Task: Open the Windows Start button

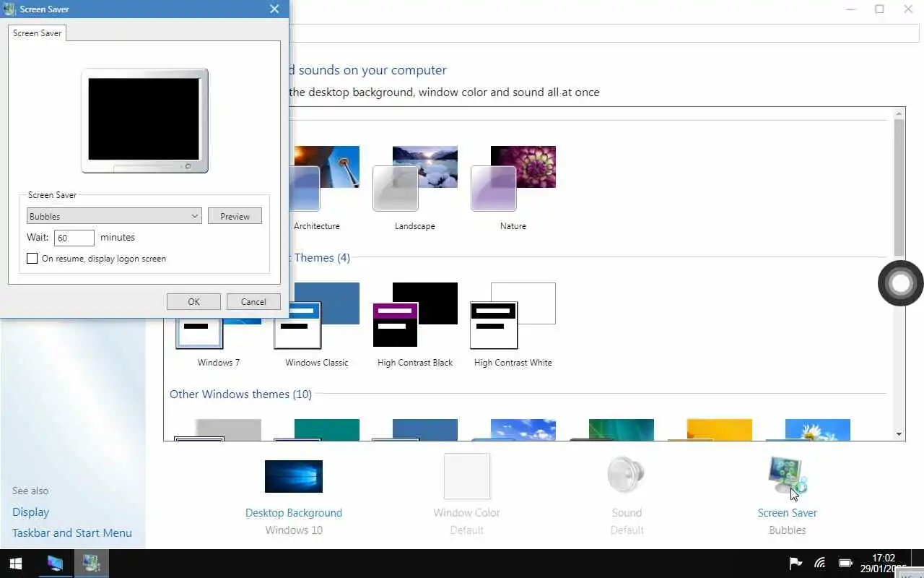Action: tap(16, 564)
